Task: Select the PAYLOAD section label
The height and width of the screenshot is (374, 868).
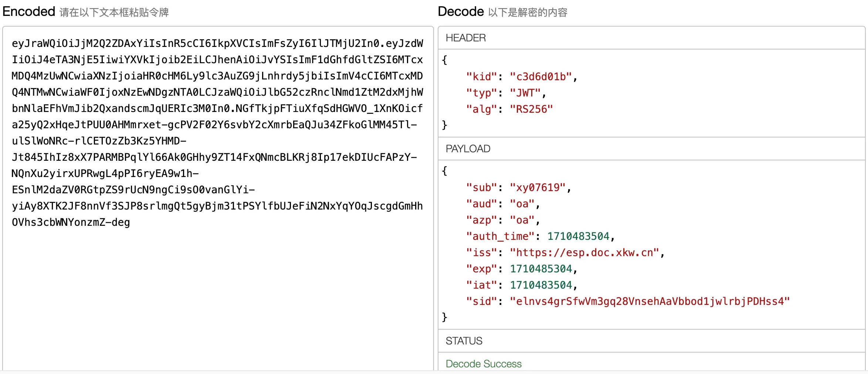Action: pos(468,149)
